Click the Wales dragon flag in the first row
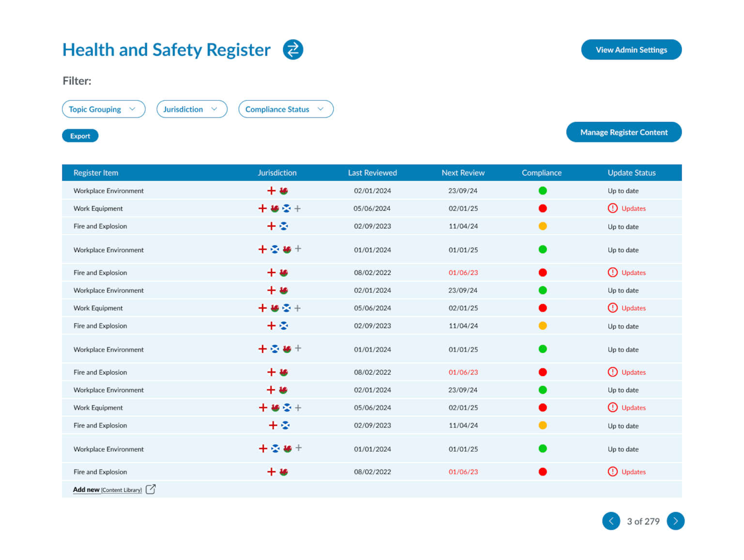The width and height of the screenshot is (744, 560). pyautogui.click(x=284, y=191)
